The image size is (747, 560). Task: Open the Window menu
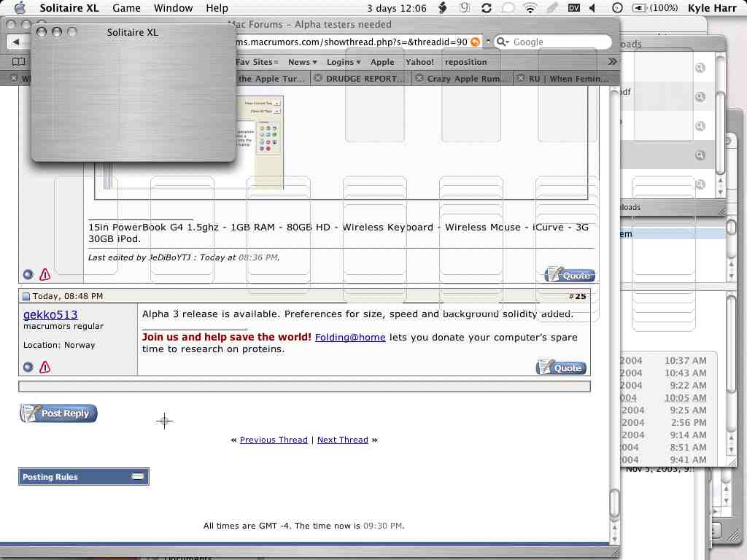pos(173,7)
